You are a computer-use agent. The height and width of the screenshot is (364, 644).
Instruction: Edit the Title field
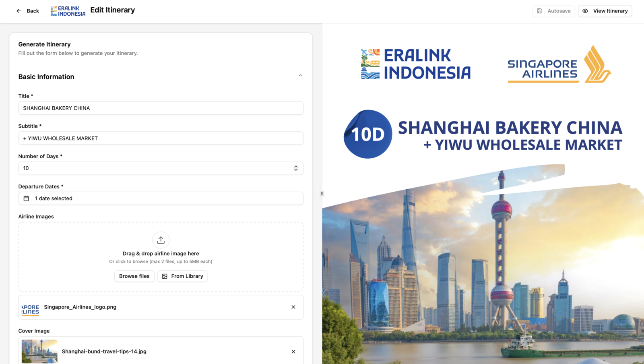click(161, 108)
